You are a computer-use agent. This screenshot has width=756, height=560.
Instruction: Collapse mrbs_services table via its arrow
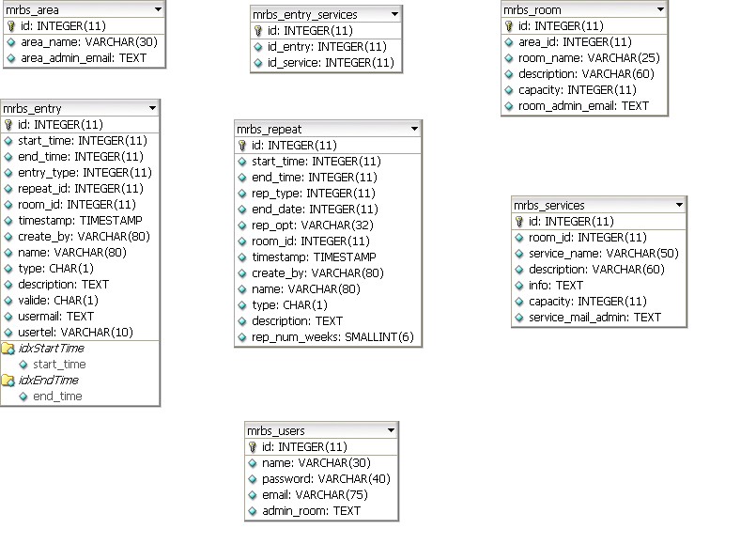pyautogui.click(x=678, y=205)
